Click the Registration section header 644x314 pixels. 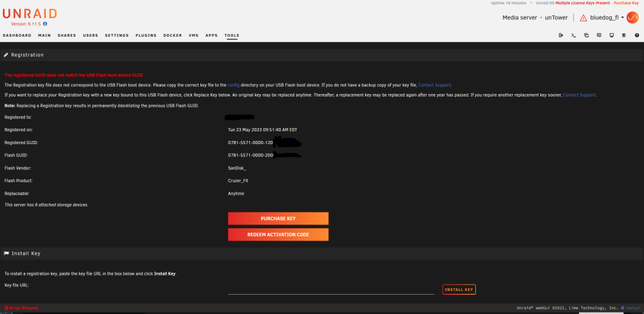click(322, 55)
